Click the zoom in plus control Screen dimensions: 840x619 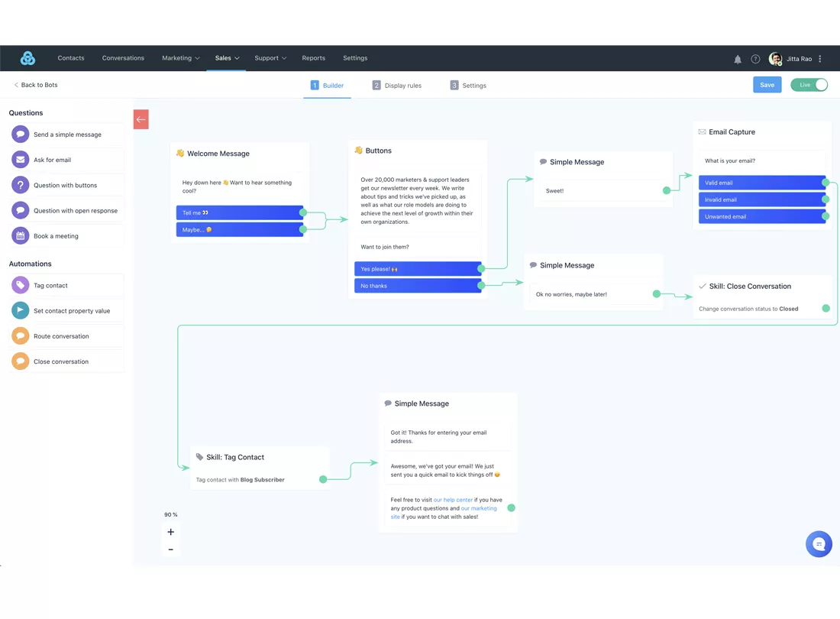[170, 532]
